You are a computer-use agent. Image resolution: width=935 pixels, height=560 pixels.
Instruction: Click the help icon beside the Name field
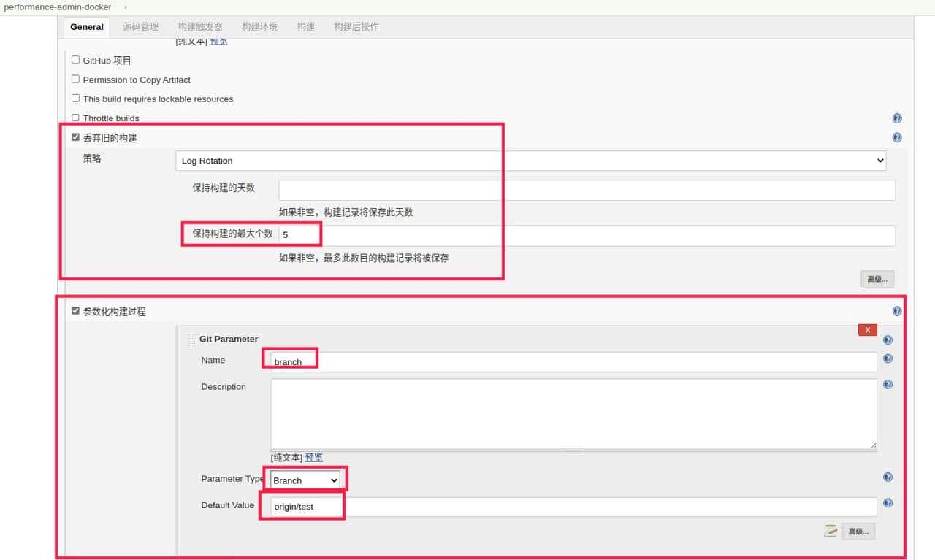888,358
